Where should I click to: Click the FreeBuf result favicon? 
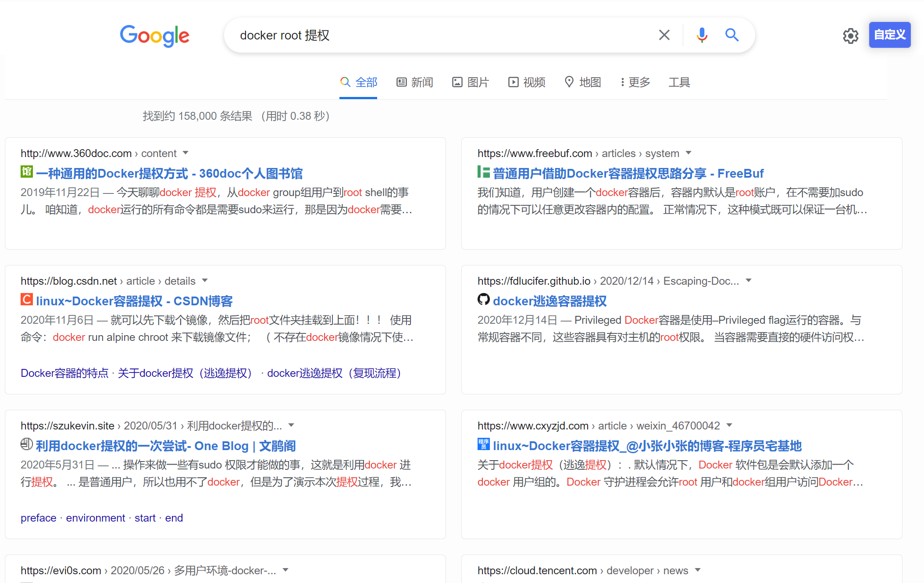(483, 172)
